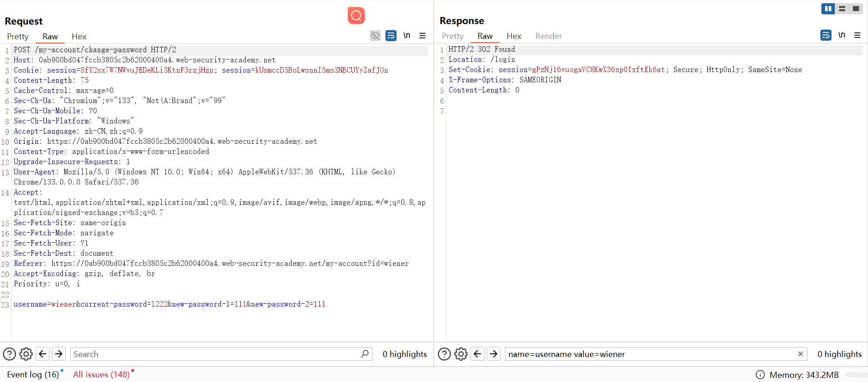The width and height of the screenshot is (868, 382).
Task: Go to previous match in Request search
Action: coord(43,354)
